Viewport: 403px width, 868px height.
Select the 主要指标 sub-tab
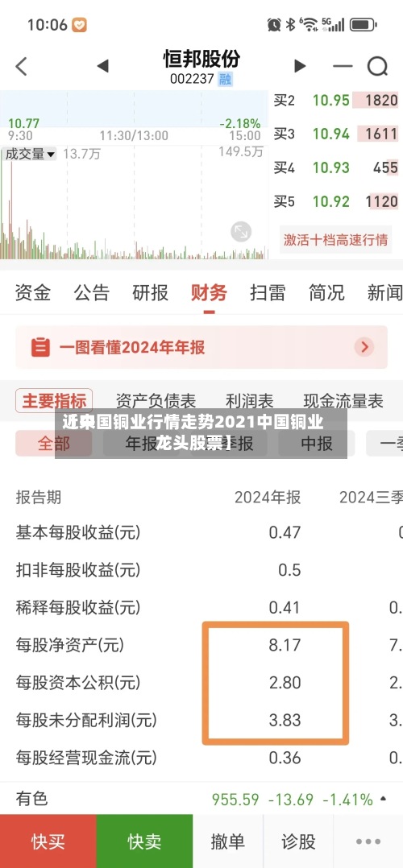tap(54, 401)
